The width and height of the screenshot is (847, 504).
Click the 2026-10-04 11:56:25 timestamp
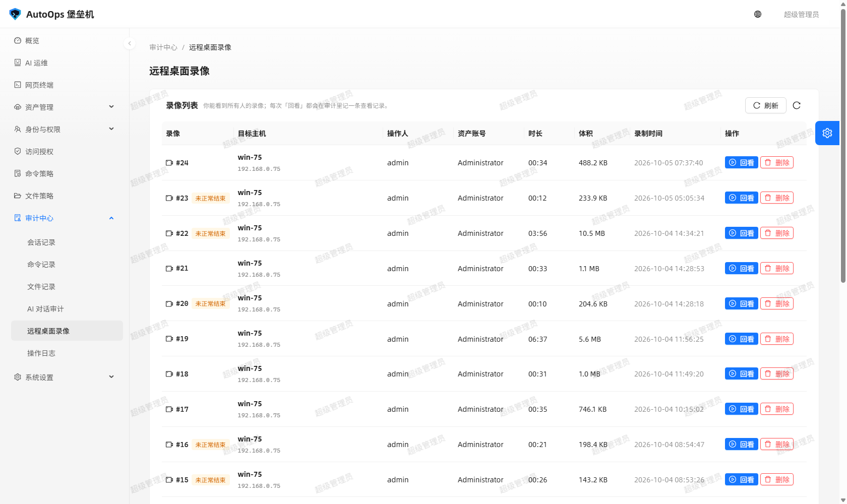click(x=669, y=339)
